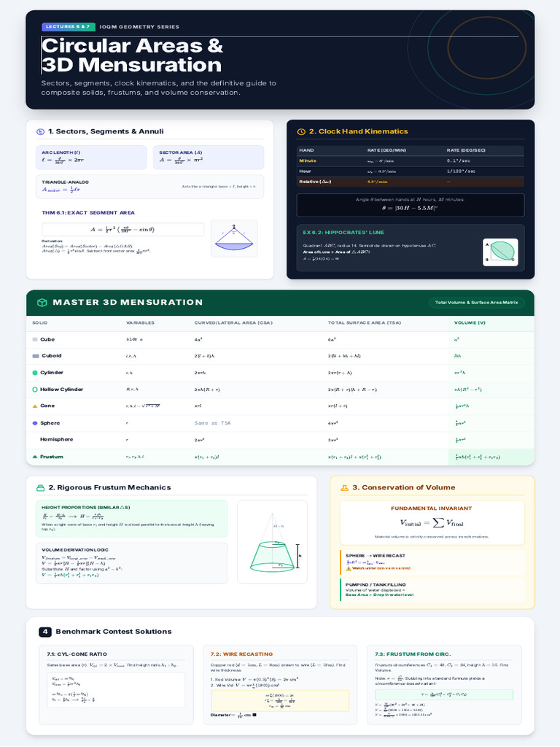Click the cube icon beside Master 3D Mensuration
This screenshot has height=747, width=560.
pos(42,303)
